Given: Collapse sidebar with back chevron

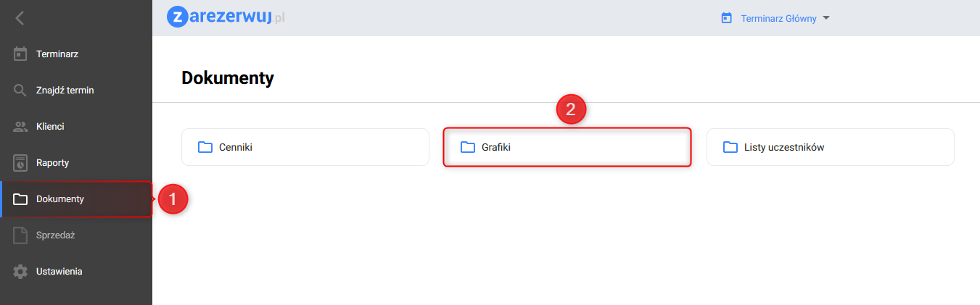Looking at the screenshot, I should 20,18.
